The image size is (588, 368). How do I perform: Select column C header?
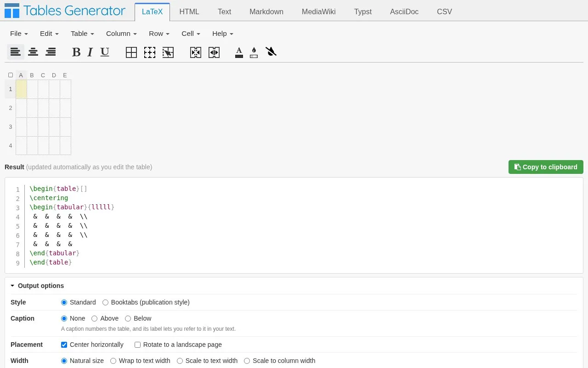pos(43,75)
